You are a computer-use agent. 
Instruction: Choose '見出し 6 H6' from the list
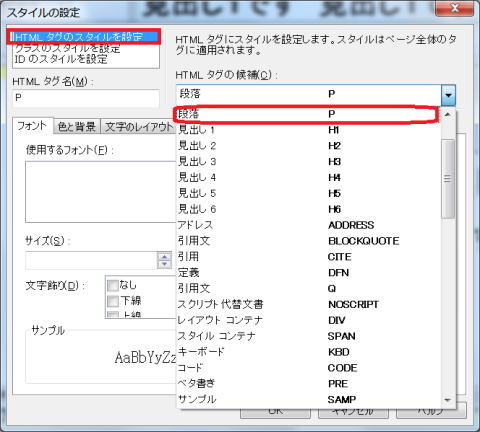click(308, 209)
